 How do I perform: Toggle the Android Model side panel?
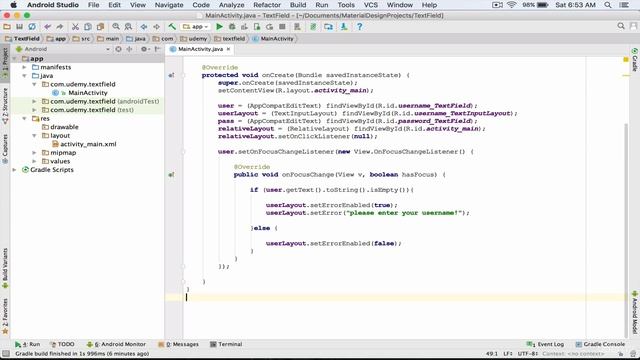635,312
